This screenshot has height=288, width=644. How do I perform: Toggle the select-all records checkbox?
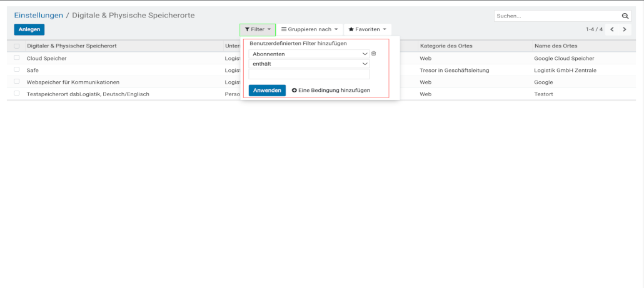click(x=16, y=46)
